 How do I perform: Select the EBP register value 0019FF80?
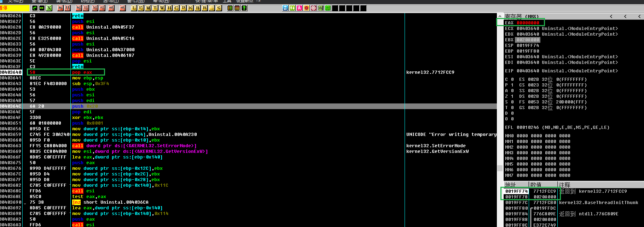click(528, 51)
